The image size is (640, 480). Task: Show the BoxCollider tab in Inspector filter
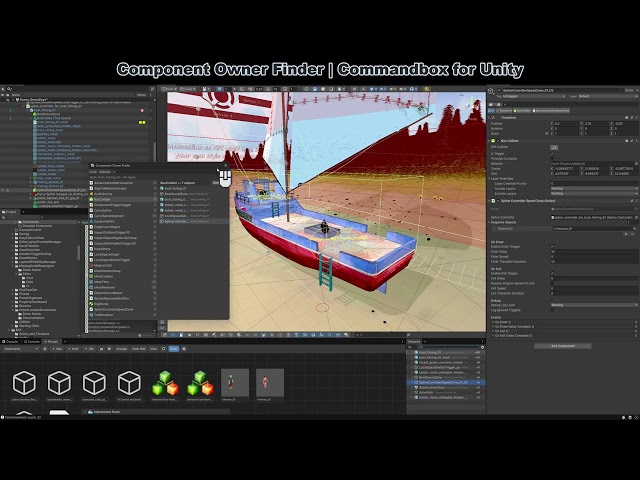[522, 111]
